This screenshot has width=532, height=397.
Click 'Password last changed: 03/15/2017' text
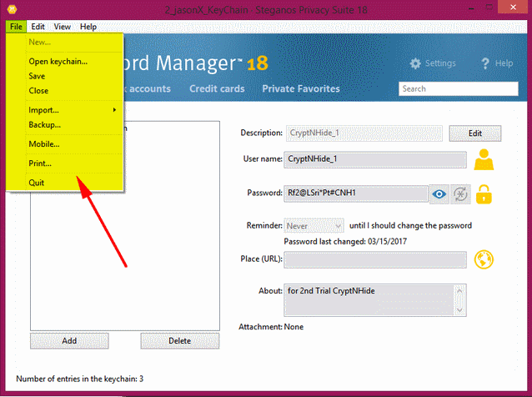pos(345,242)
